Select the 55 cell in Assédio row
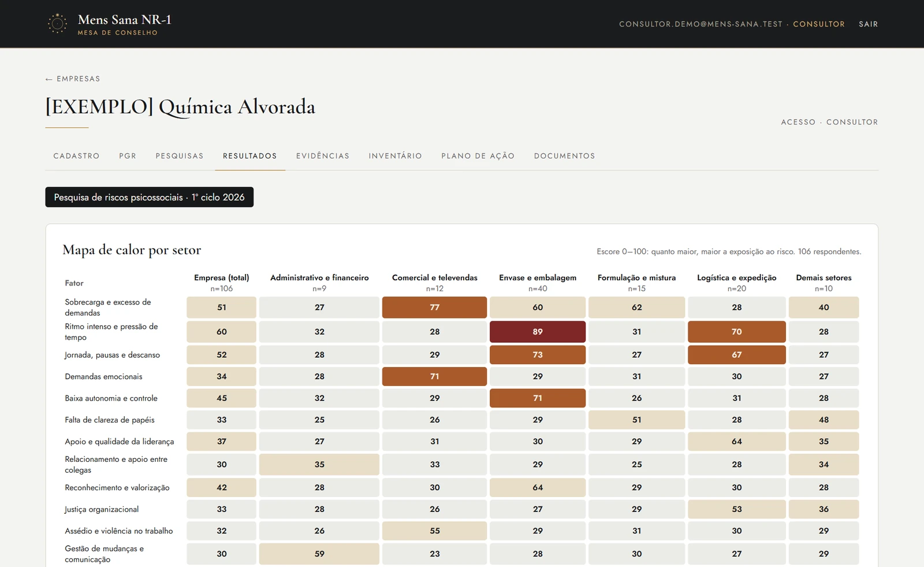Viewport: 924px width, 567px height. point(434,531)
